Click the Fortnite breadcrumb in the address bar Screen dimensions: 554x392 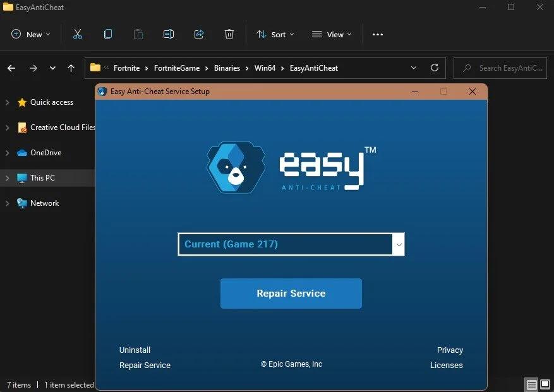point(126,68)
